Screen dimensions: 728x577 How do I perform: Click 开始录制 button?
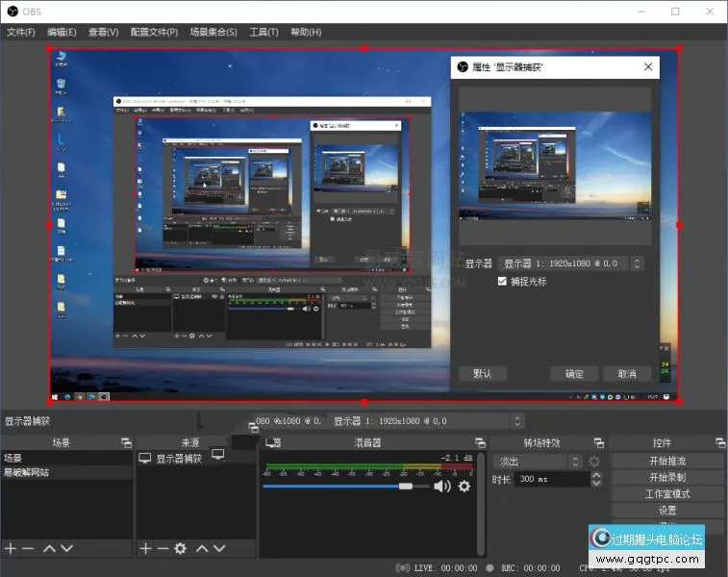(x=667, y=477)
